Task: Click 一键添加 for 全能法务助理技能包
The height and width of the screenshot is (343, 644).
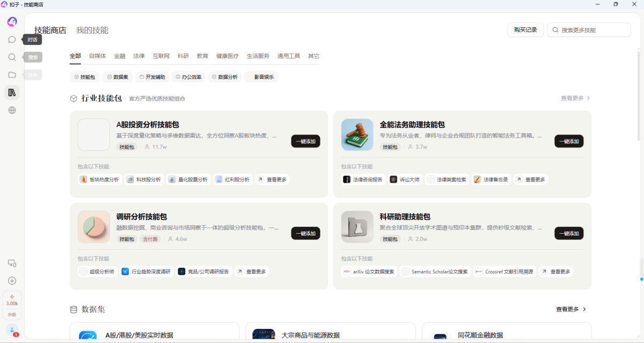Action: (x=569, y=141)
